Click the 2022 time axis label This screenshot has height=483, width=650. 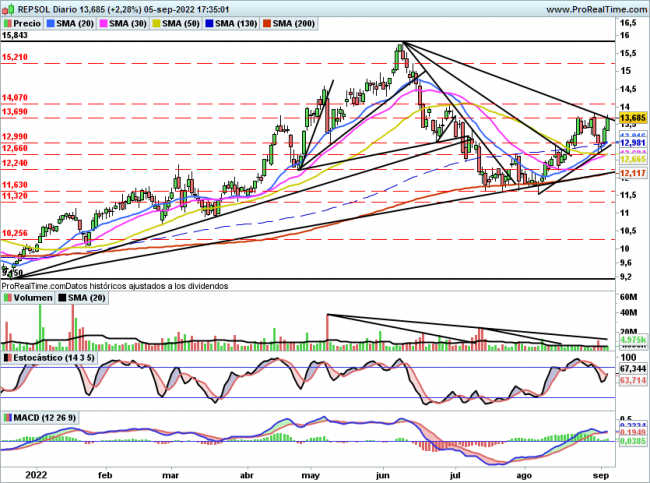37,475
